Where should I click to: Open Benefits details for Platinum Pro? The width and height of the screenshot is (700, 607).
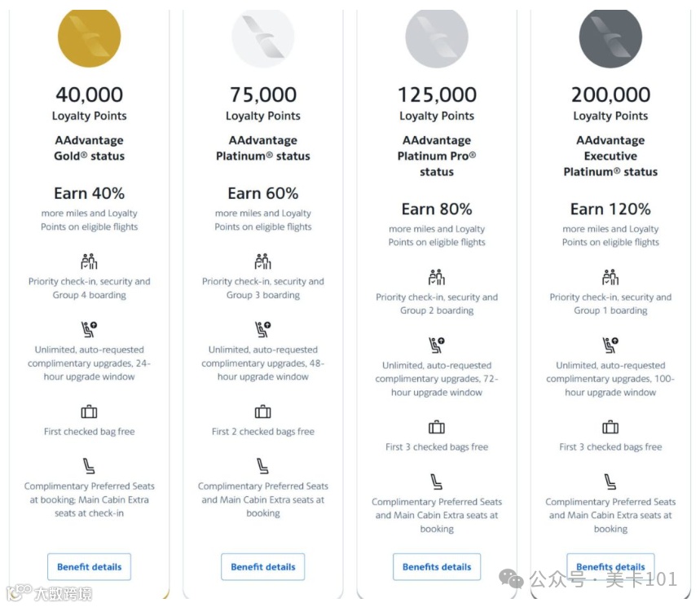tap(437, 567)
